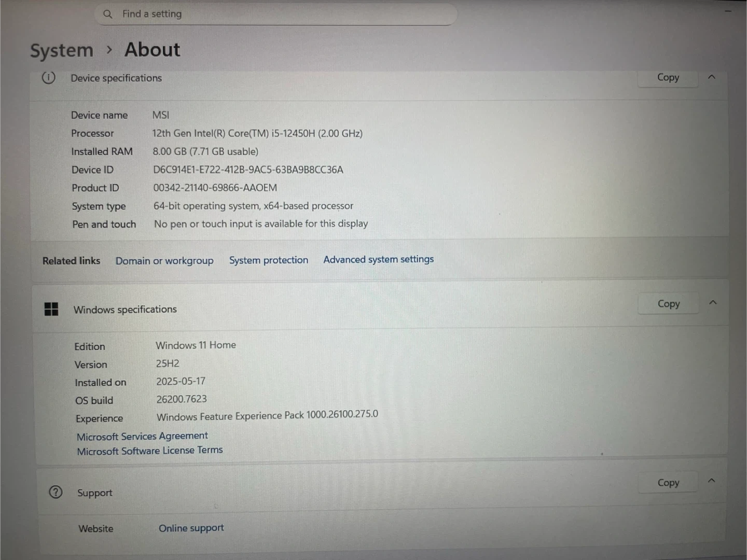Open Advanced system settings
Image resolution: width=747 pixels, height=560 pixels.
(378, 259)
